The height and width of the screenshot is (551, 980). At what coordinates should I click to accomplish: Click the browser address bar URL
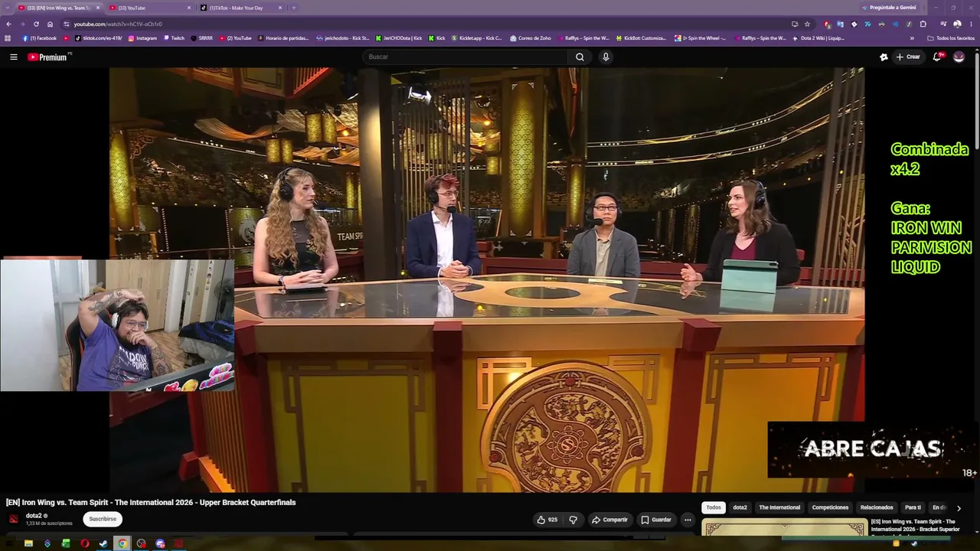click(118, 24)
